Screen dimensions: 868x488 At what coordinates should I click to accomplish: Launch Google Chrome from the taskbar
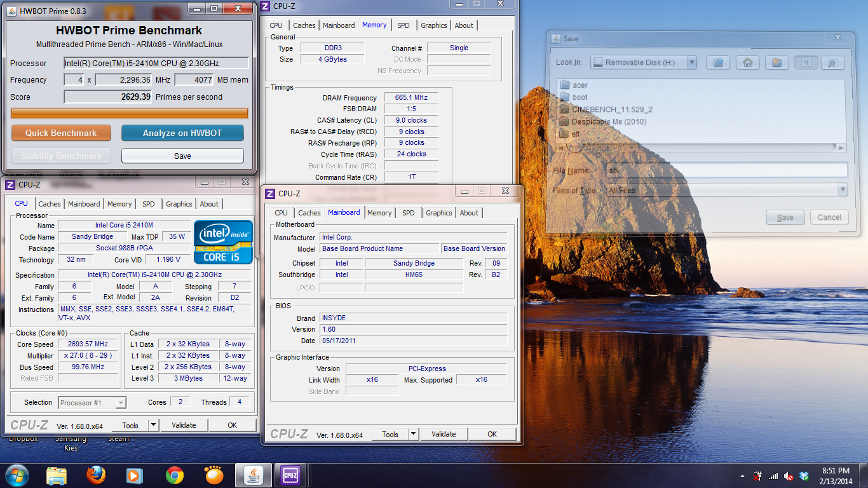pos(174,475)
